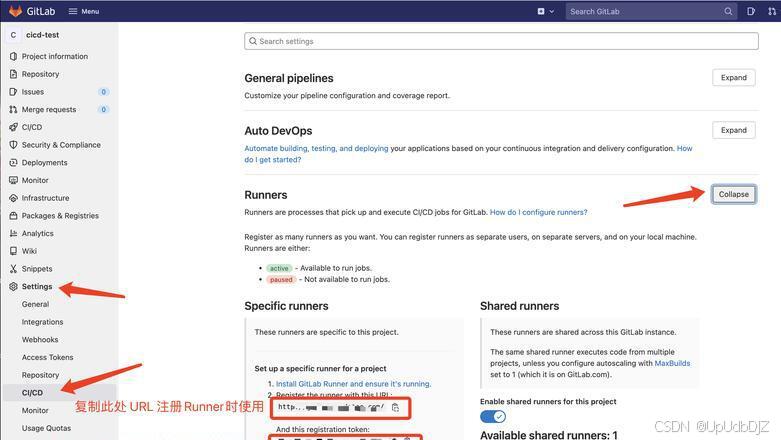Viewport: 781px width, 440px height.
Task: Click the search magnifier icon in the top bar
Action: pos(728,11)
